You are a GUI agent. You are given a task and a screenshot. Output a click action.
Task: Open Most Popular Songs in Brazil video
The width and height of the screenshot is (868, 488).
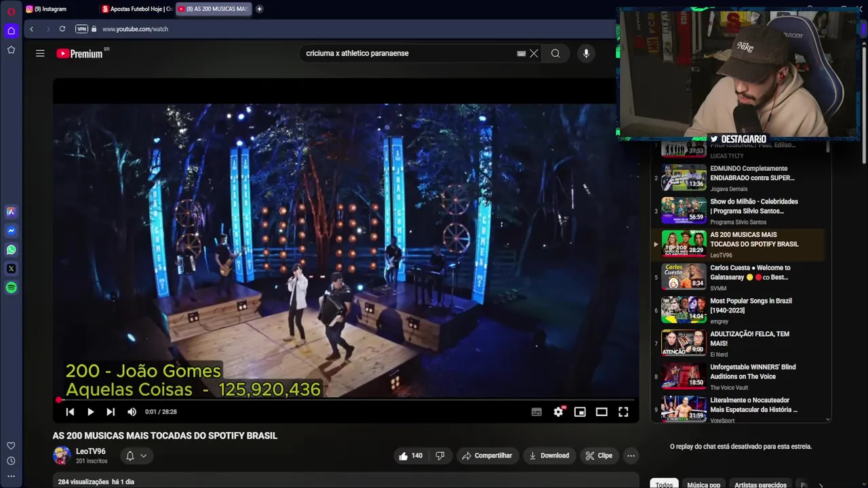pyautogui.click(x=739, y=311)
